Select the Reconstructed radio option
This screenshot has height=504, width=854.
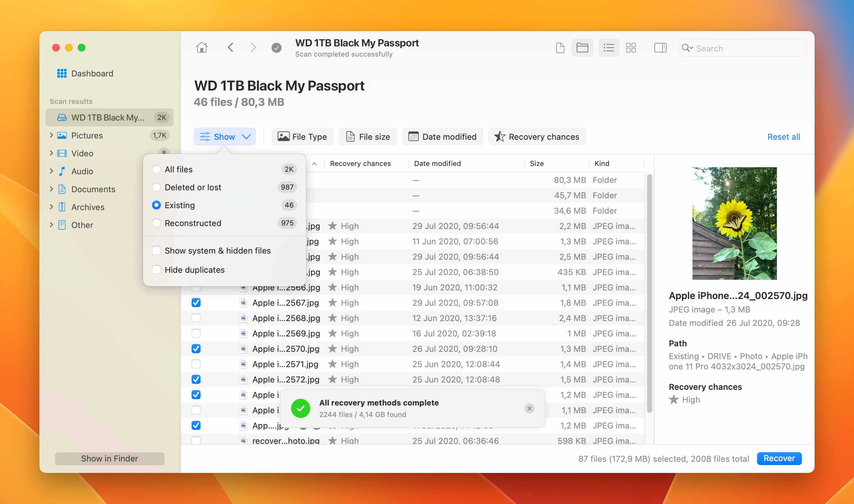156,223
